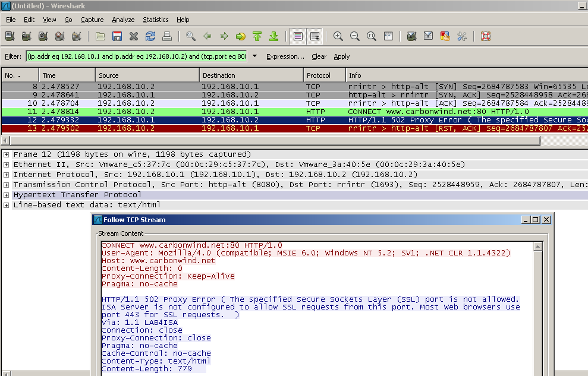The width and height of the screenshot is (588, 376).
Task: Sort packet list by No. column
Action: point(20,75)
